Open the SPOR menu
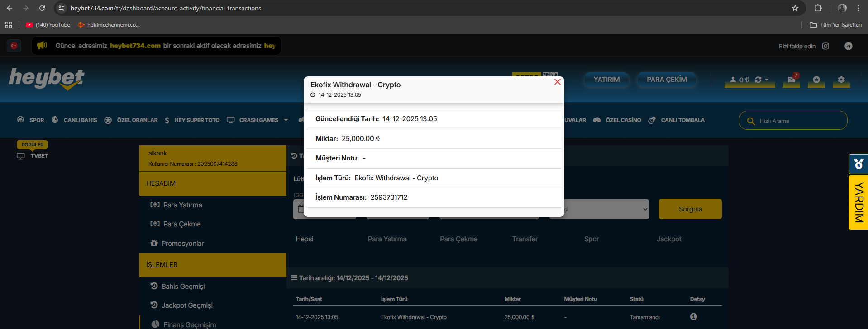868x329 pixels. coord(31,120)
